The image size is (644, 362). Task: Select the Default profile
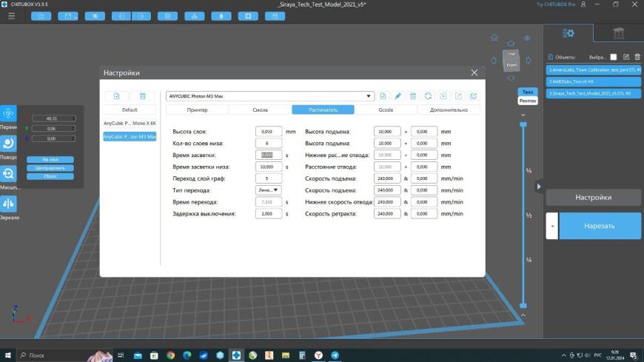pyautogui.click(x=130, y=110)
